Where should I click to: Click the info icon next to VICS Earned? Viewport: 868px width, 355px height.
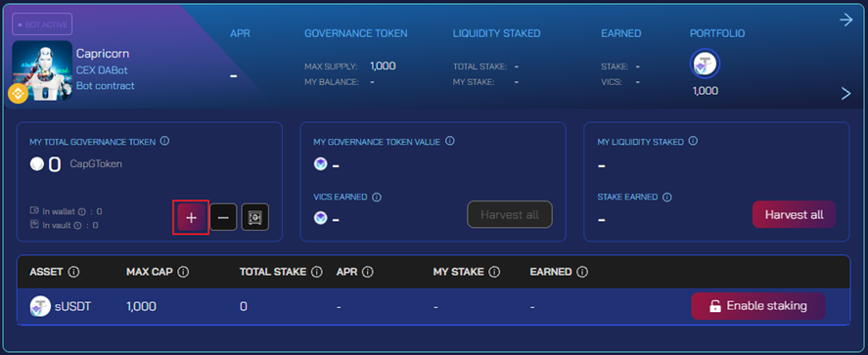point(377,197)
